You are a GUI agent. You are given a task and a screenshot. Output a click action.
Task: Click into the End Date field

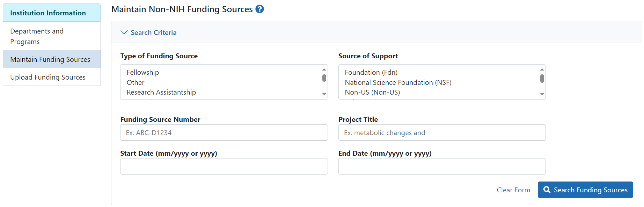(x=442, y=167)
